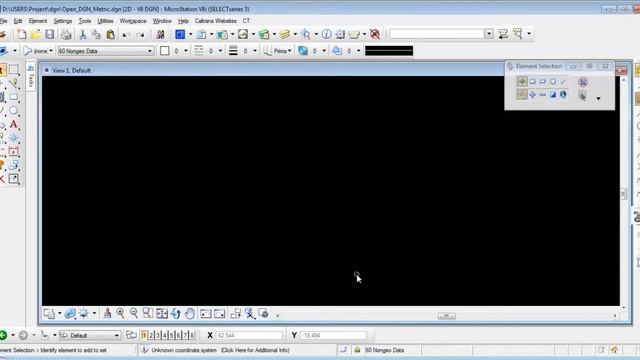Click the 'Unknown coordinate system' status message

220,350
